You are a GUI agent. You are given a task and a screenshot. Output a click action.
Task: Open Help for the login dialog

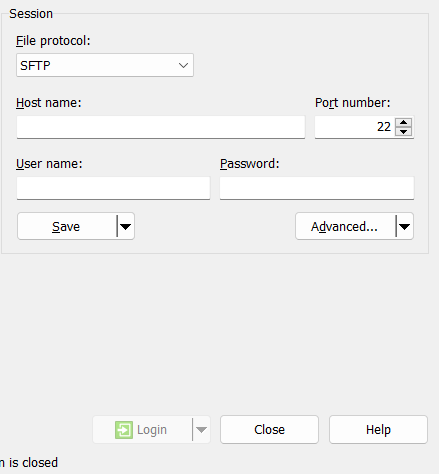tap(378, 430)
